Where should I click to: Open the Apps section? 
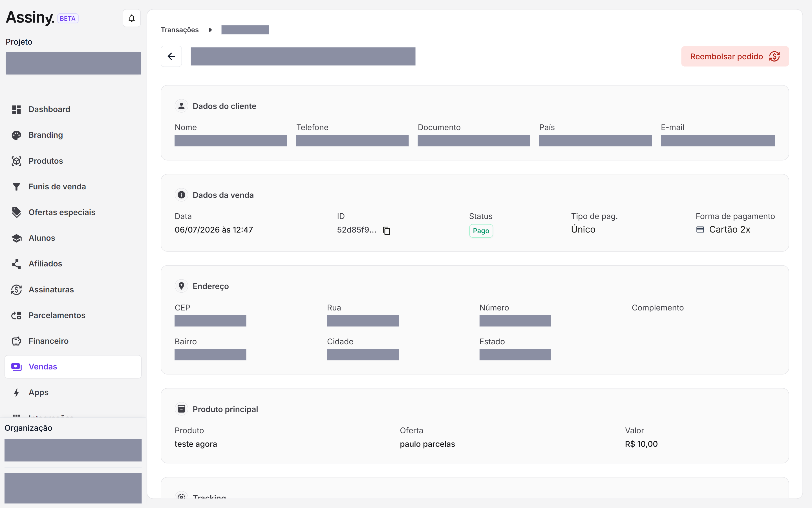73,392
